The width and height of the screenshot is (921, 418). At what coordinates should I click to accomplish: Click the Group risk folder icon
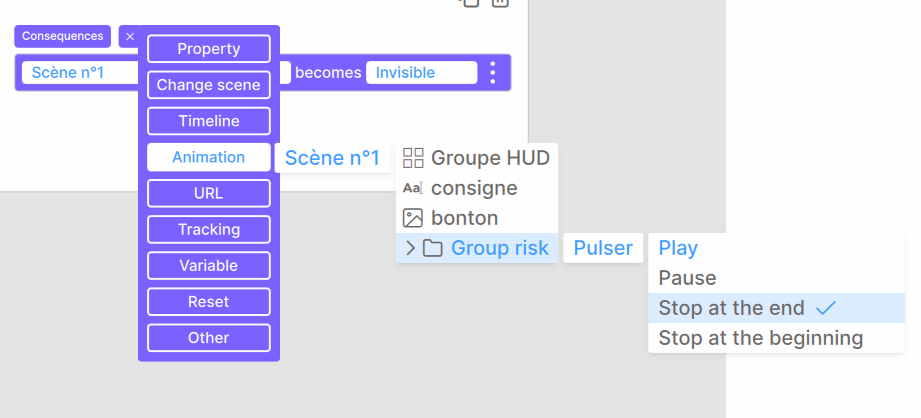tap(433, 248)
